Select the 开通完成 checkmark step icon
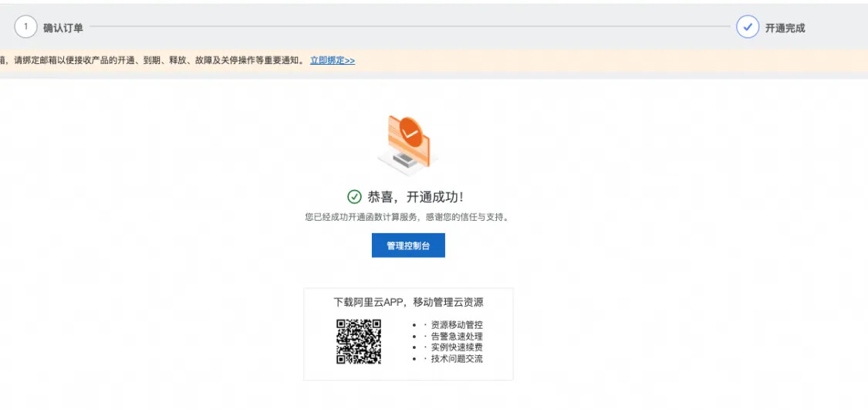This screenshot has width=868, height=410. [748, 26]
